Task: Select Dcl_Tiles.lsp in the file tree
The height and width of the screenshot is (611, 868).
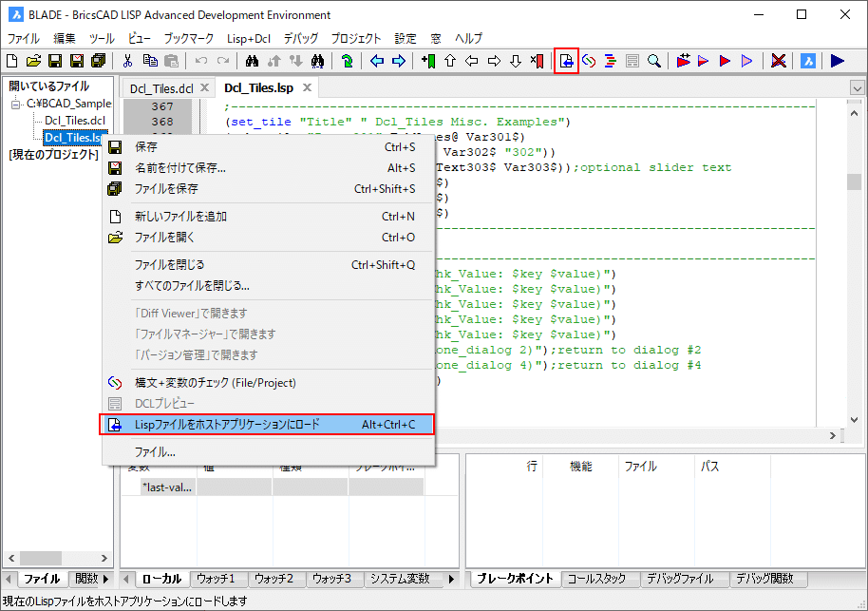Action: click(73, 138)
